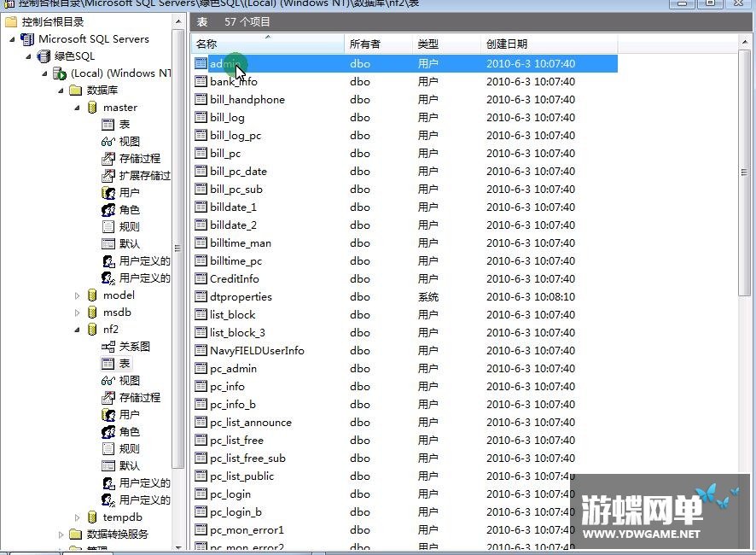
Task: Select the pc_mon_error1 table
Action: click(x=247, y=530)
